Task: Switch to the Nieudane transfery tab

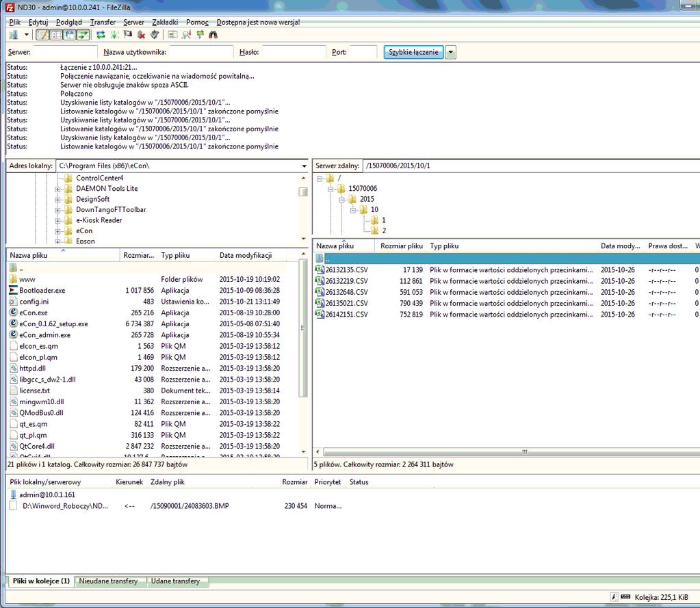Action: click(x=109, y=581)
